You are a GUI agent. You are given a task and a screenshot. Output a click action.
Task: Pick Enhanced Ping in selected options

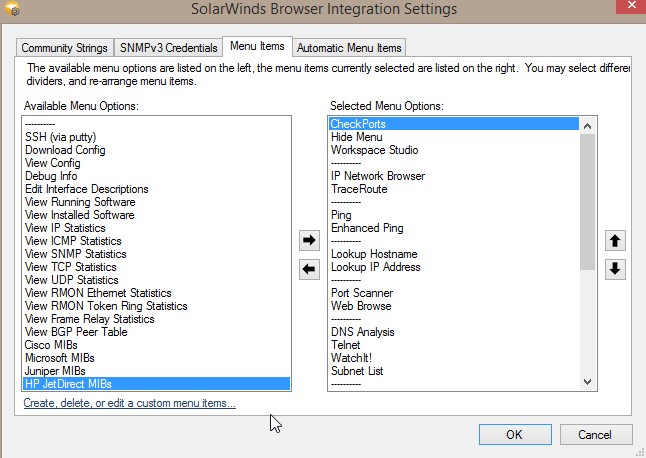pos(454,228)
